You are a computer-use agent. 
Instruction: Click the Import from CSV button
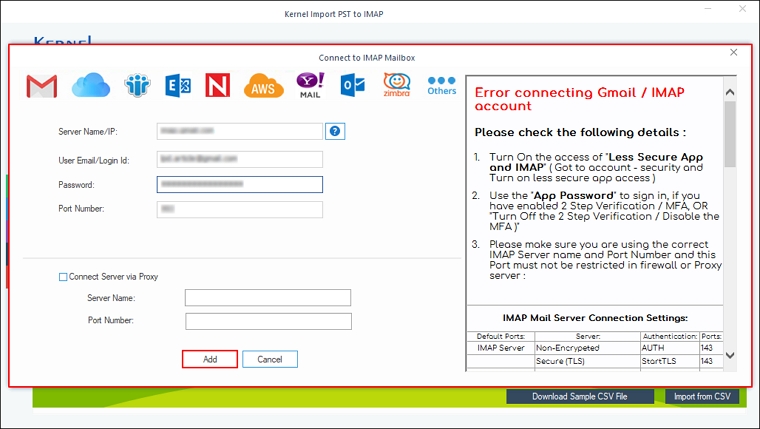coord(702,397)
